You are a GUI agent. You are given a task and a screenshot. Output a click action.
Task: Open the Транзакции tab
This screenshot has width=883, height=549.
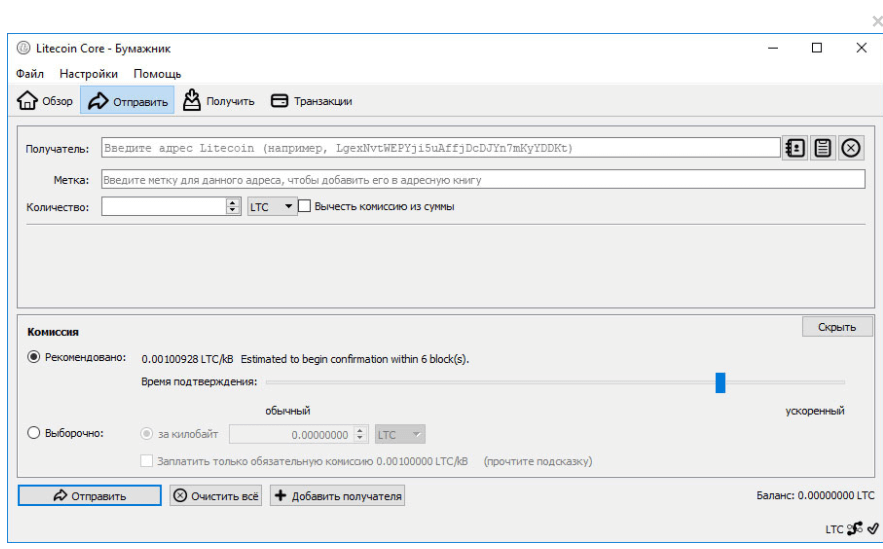coord(311,101)
